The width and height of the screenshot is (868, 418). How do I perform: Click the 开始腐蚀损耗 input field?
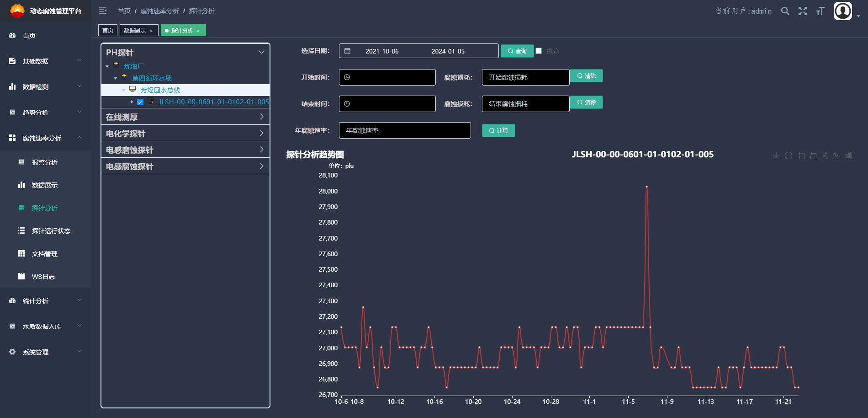click(526, 77)
